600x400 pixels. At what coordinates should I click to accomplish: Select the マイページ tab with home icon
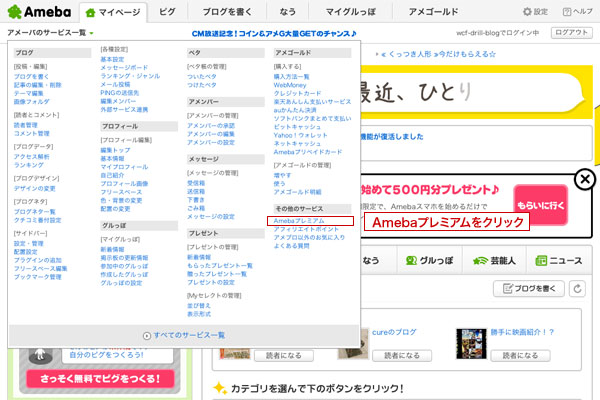pos(113,12)
